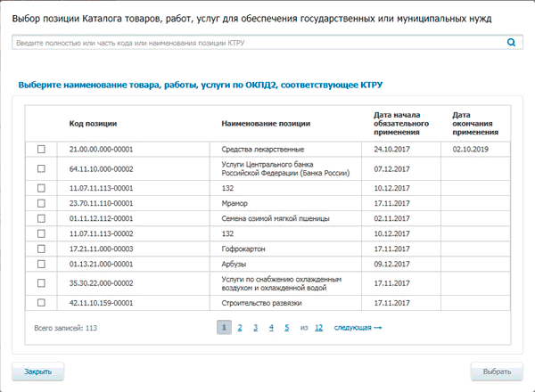Click the Код позиции column header
The height and width of the screenshot is (392, 535).
(x=94, y=124)
